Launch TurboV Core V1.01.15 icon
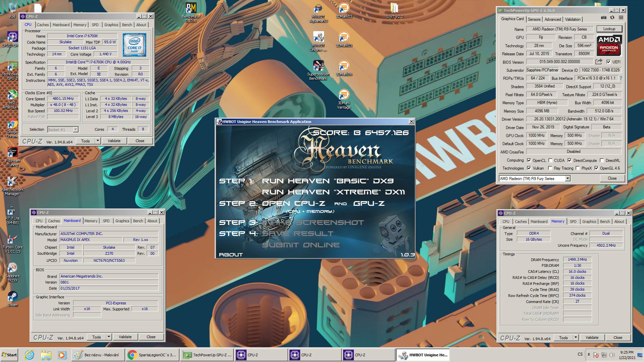 tap(12, 243)
